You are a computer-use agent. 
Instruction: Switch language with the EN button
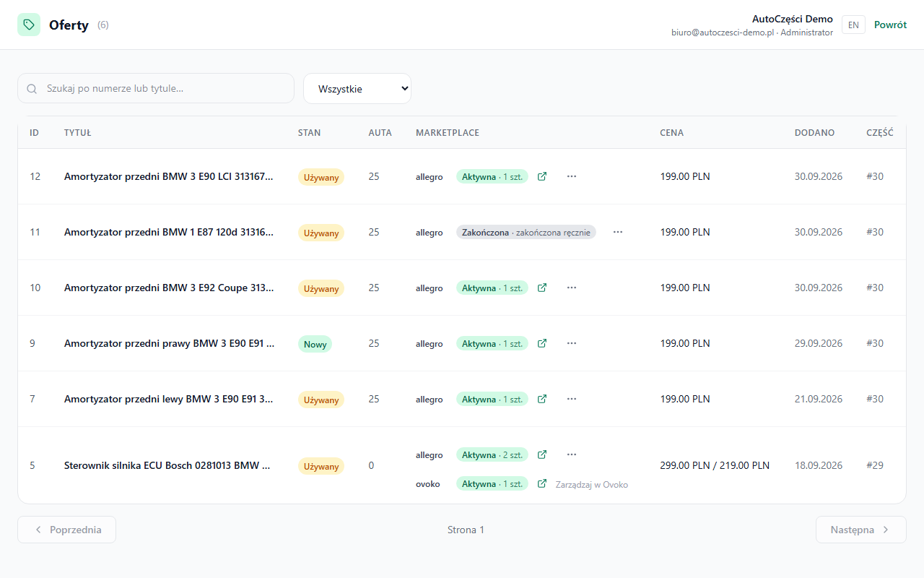[853, 25]
